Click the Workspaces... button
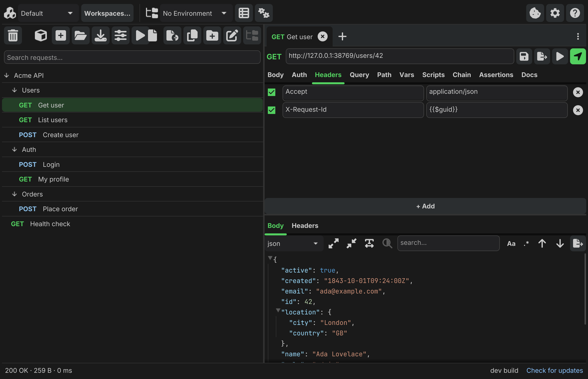The width and height of the screenshot is (588, 379). [107, 13]
